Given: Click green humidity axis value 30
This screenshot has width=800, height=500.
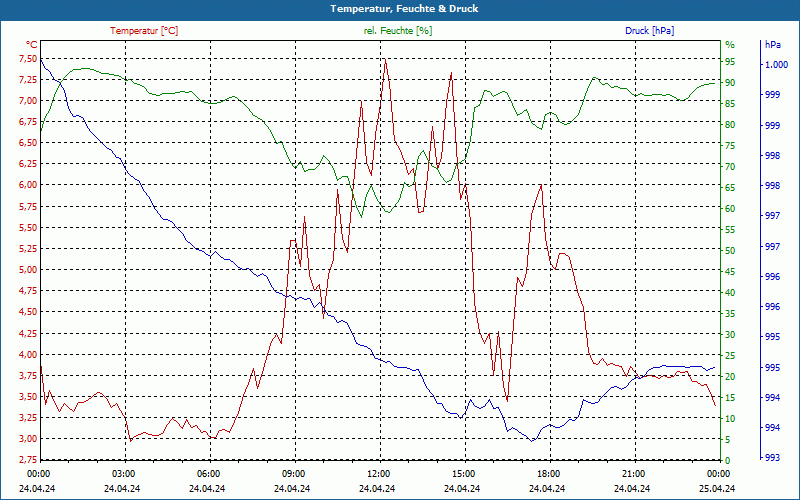Looking at the screenshot, I should pos(730,335).
